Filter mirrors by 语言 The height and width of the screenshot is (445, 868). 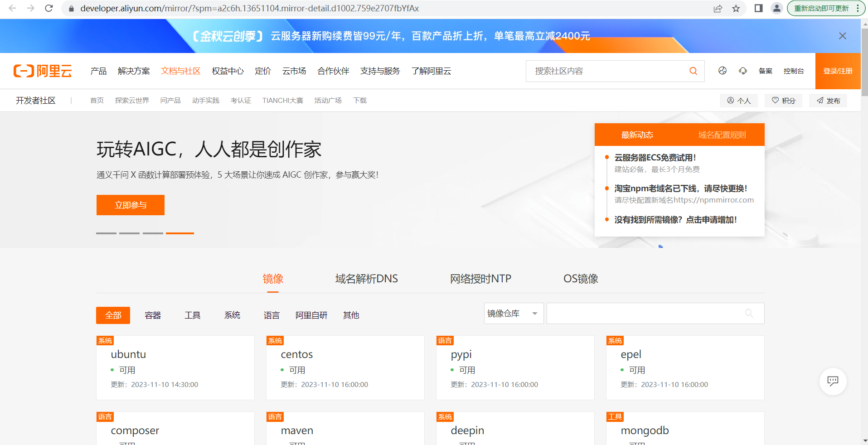[272, 315]
